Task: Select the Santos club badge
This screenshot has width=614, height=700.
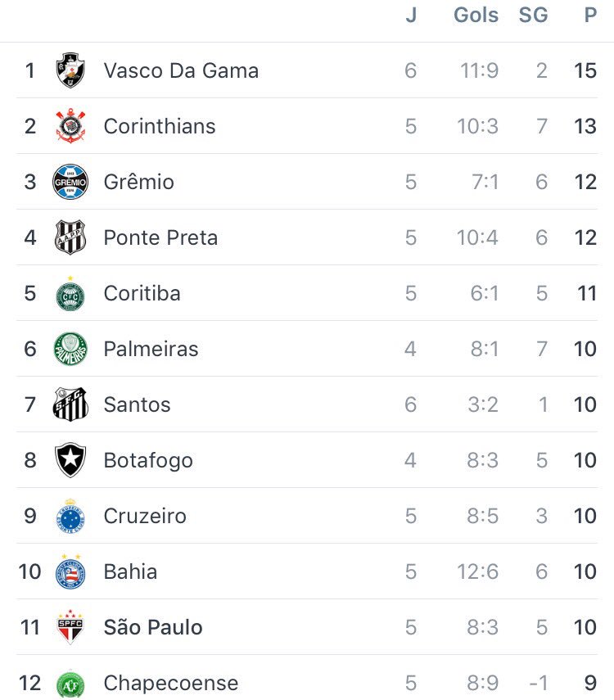Action: [70, 404]
